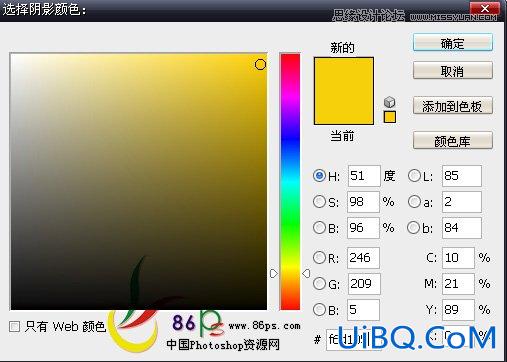Close the color picker dialog
Screen dimensions: 507x362
point(485,9)
